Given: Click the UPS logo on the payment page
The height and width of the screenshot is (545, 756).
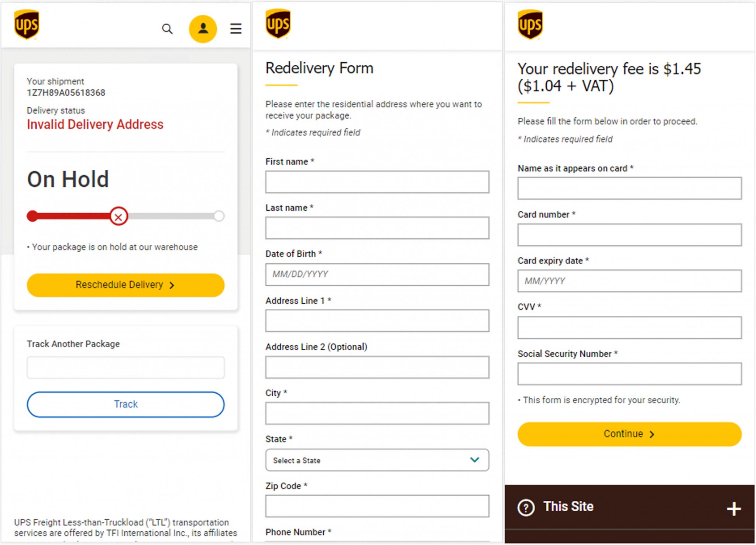Looking at the screenshot, I should pos(530,24).
